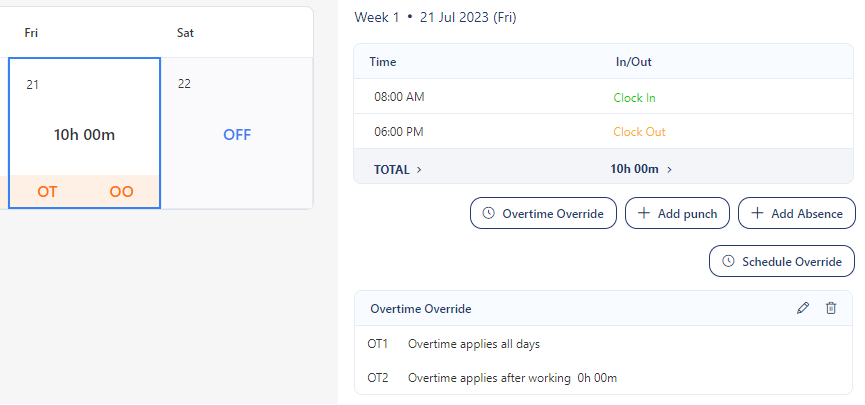Click the trash delete icon for Overtime Override
The height and width of the screenshot is (405, 865).
831,308
